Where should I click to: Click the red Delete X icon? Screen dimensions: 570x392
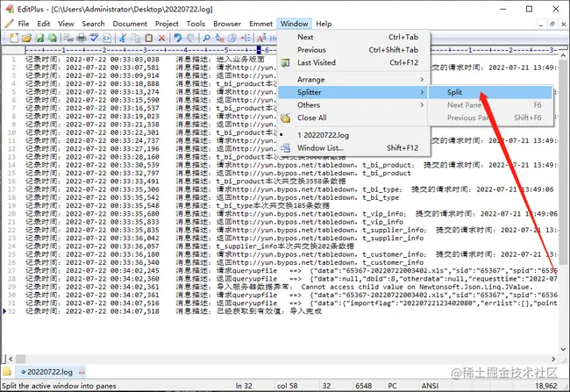click(161, 38)
